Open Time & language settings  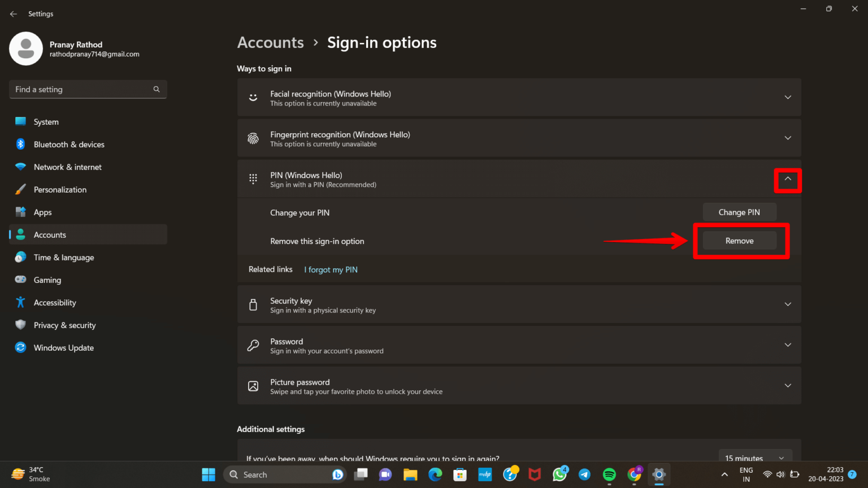tap(63, 257)
